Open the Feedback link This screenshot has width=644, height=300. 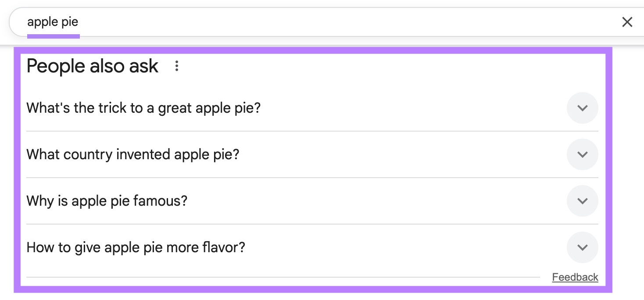click(x=575, y=277)
